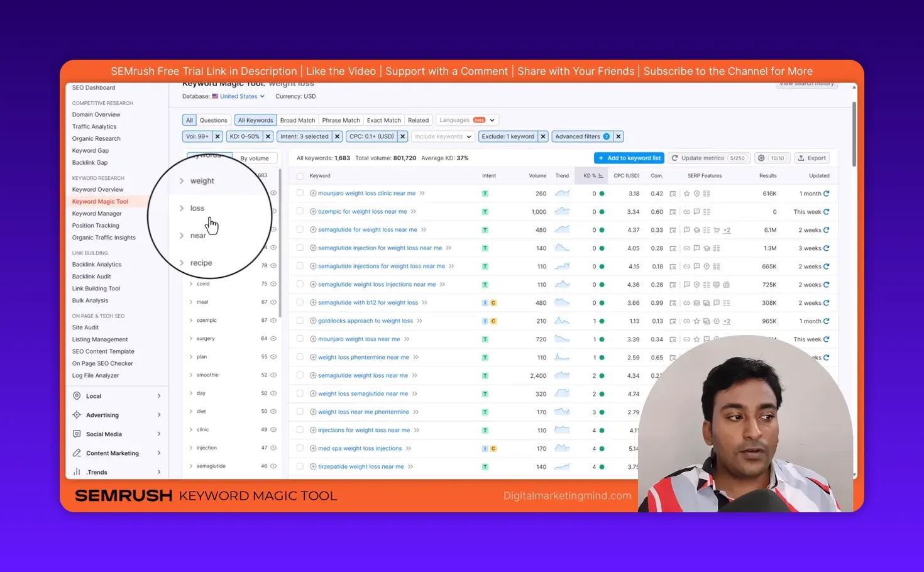The width and height of the screenshot is (924, 572).
Task: Click the table settings gear icon
Action: click(760, 158)
